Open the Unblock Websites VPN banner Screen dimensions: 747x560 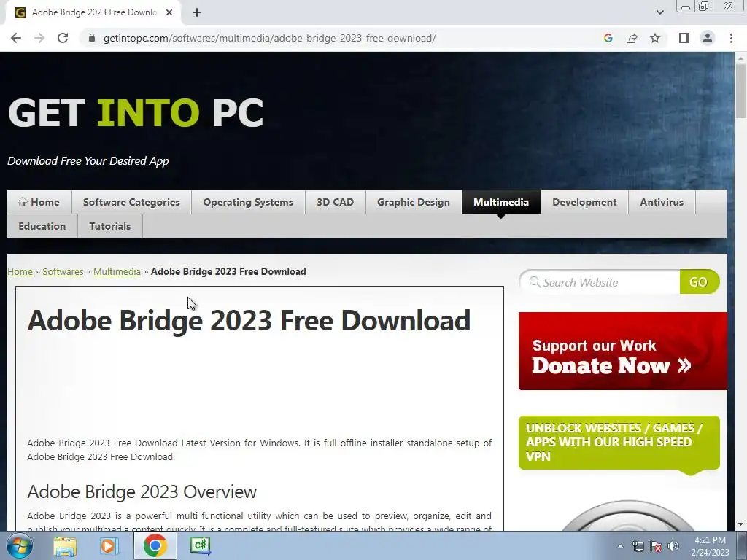pyautogui.click(x=619, y=443)
